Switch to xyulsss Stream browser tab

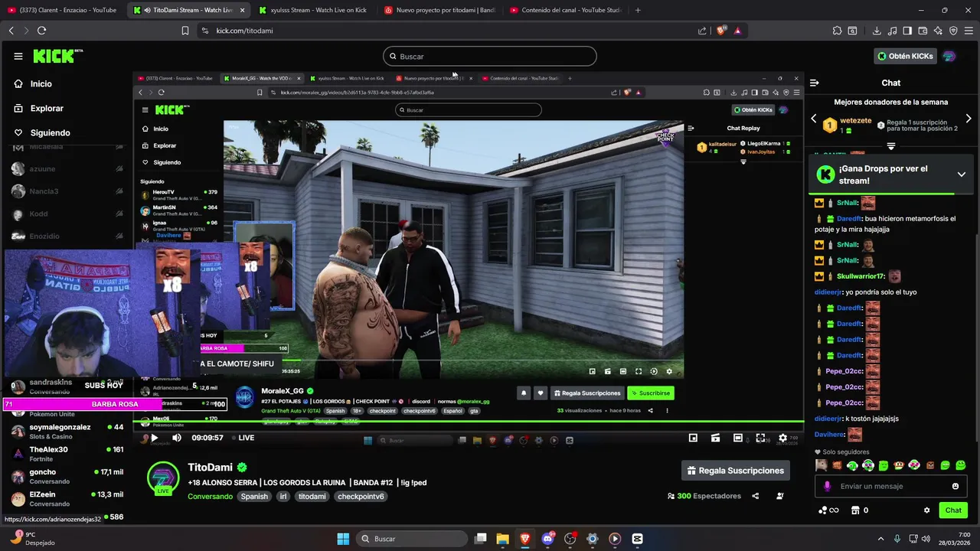coord(314,10)
